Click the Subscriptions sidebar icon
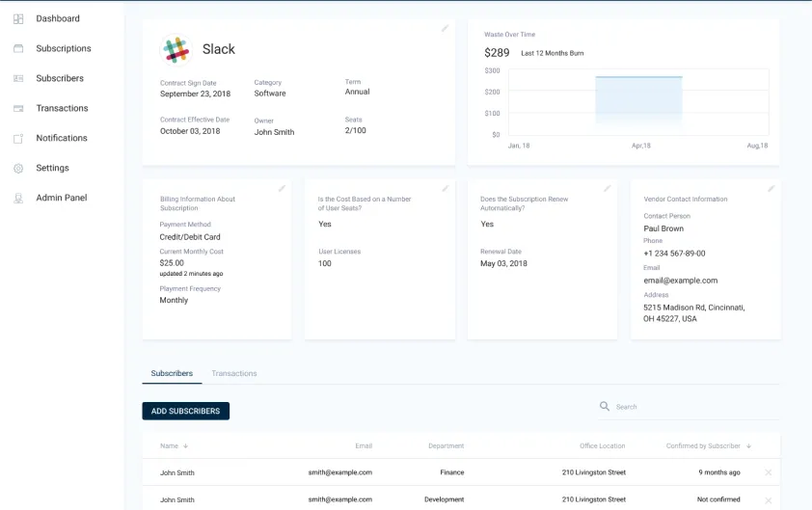 point(18,48)
